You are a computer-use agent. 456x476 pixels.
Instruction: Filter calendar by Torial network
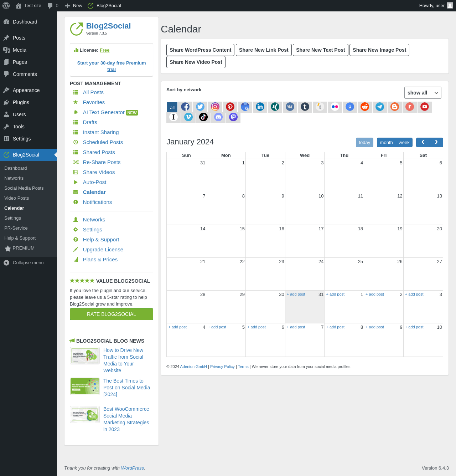click(x=320, y=107)
